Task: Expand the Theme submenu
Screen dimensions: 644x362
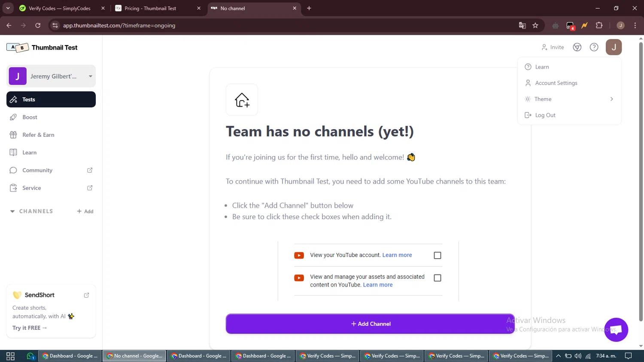Action: 569,99
